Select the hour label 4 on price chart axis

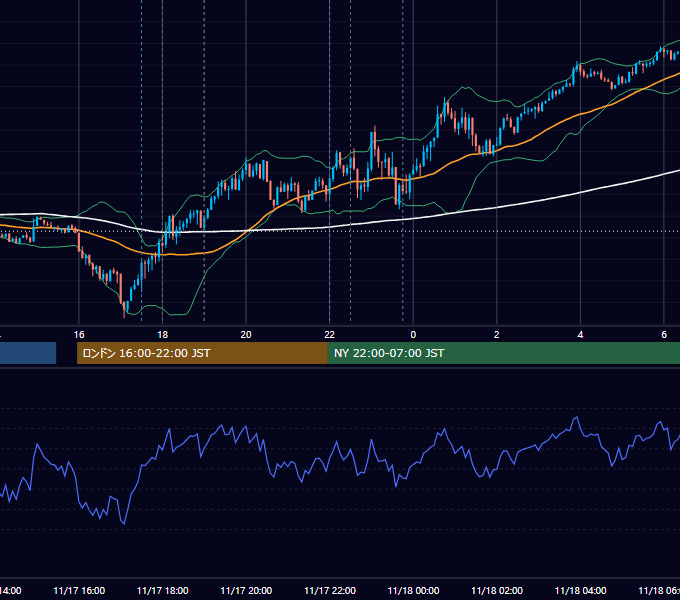[x=580, y=335]
